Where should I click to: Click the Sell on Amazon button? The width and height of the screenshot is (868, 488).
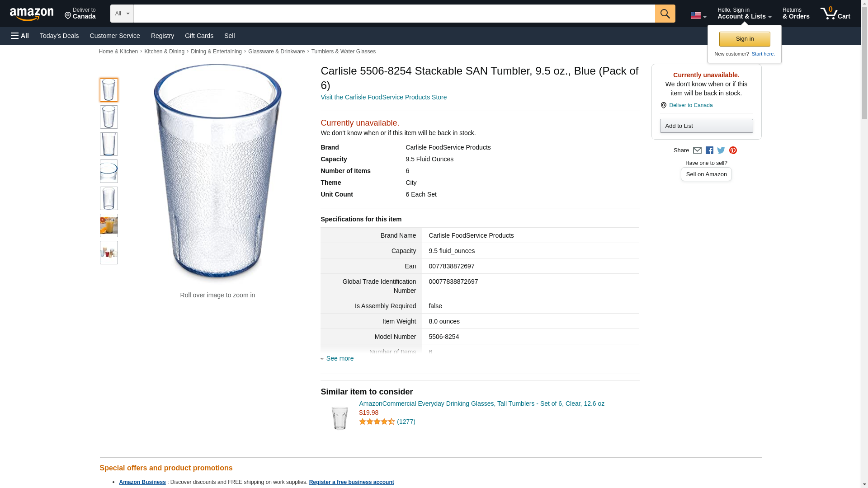[x=706, y=174]
